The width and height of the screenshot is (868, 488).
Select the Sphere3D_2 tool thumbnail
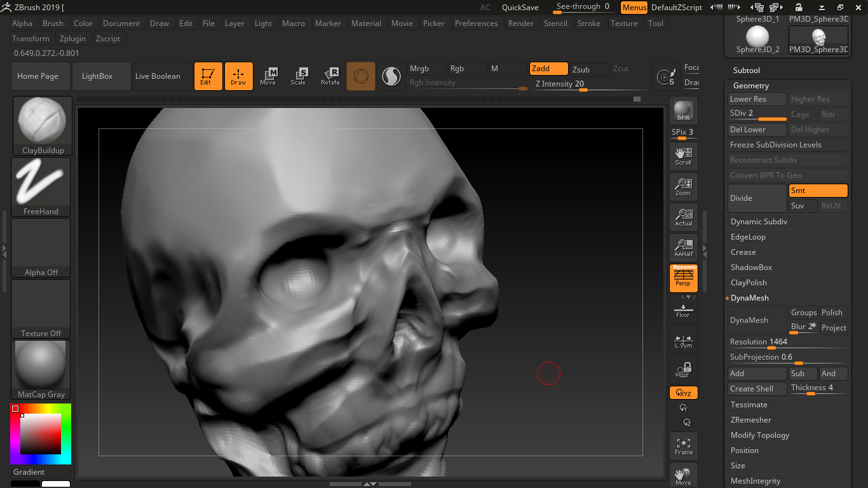[x=757, y=40]
